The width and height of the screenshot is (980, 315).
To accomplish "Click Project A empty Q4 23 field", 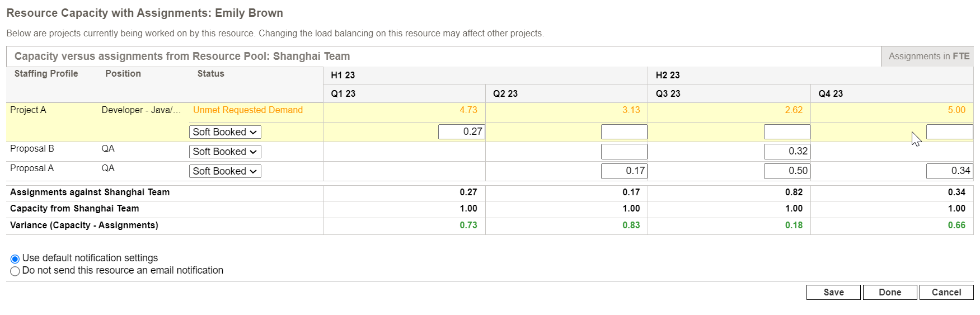I will pos(949,131).
